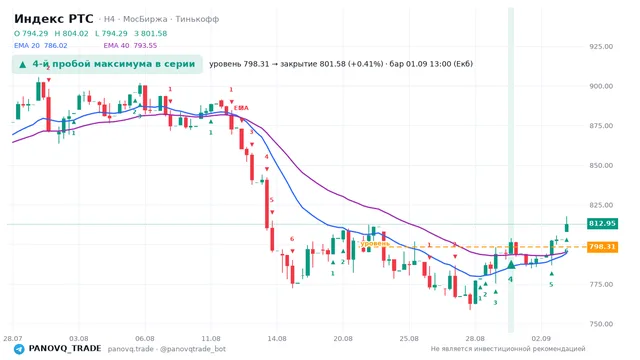Click the 850.00 price axis label

(601, 166)
